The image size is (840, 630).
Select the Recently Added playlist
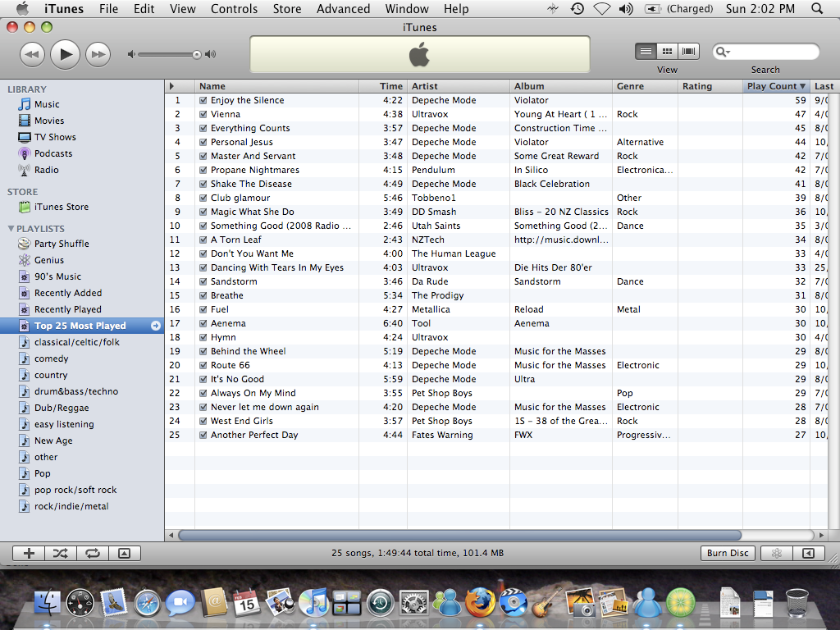coord(82,293)
